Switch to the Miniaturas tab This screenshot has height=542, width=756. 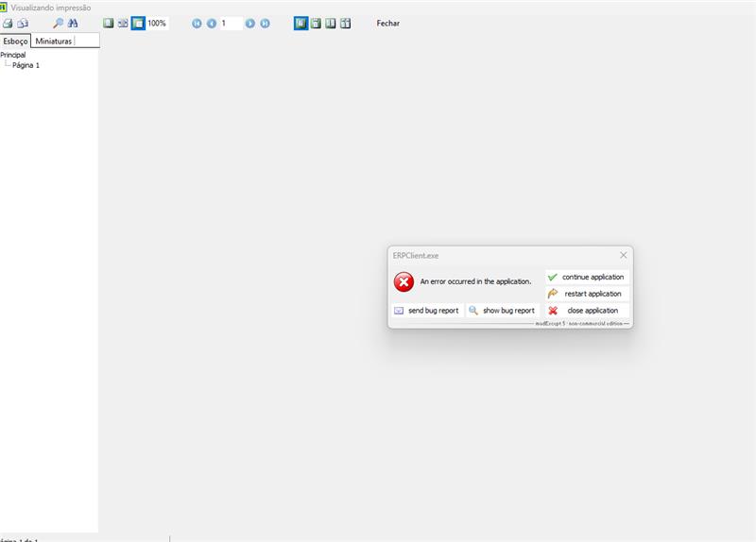pos(54,41)
